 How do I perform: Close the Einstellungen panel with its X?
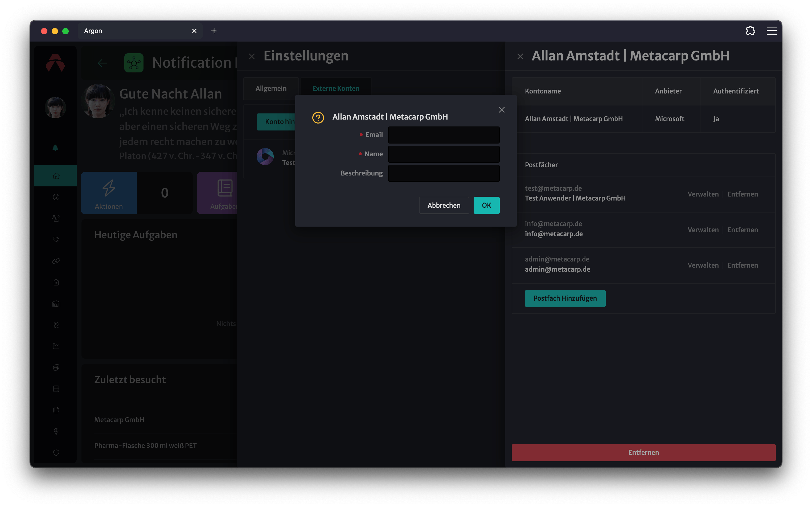tap(252, 57)
